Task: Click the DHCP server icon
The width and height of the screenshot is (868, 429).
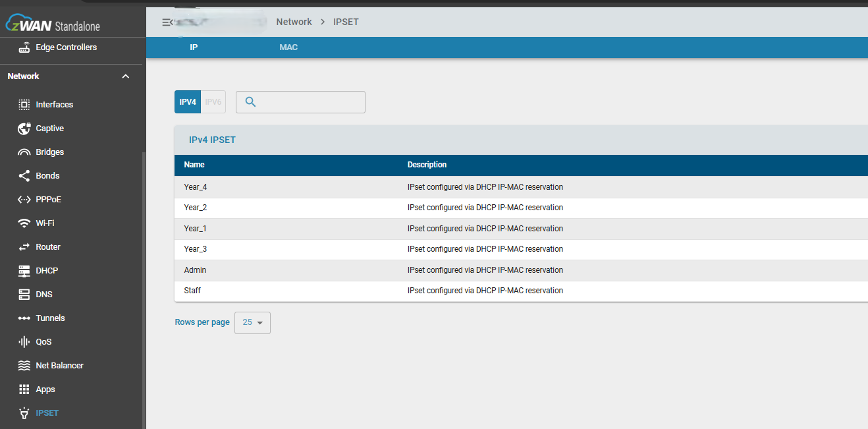Action: [x=24, y=271]
